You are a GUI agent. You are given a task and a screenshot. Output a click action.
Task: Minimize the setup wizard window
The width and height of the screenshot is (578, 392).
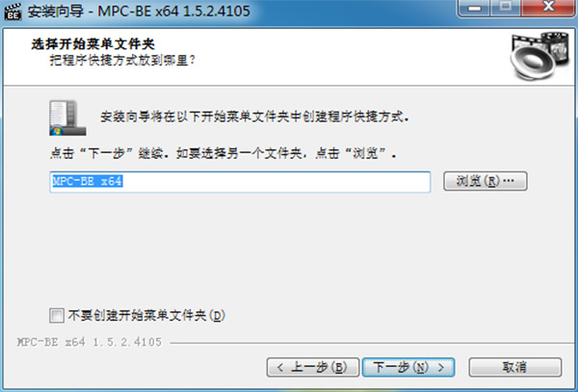474,7
